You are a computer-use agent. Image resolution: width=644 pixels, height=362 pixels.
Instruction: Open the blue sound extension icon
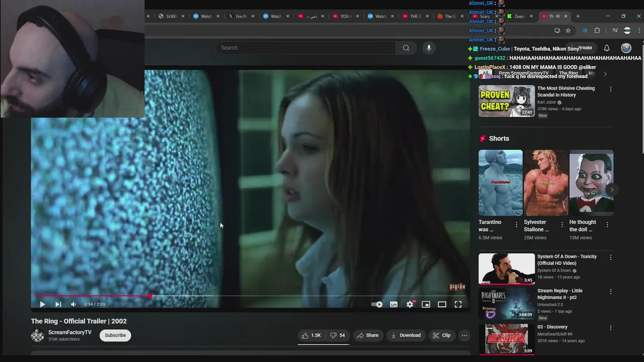click(x=585, y=31)
